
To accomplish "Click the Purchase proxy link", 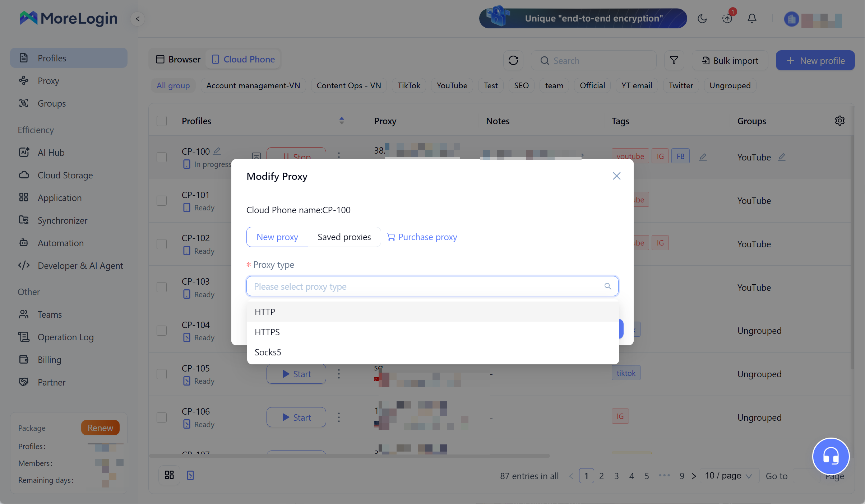I will pos(422,237).
